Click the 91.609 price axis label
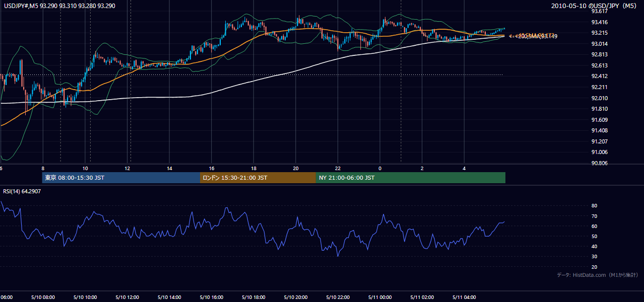This screenshot has width=644, height=302. (600, 120)
